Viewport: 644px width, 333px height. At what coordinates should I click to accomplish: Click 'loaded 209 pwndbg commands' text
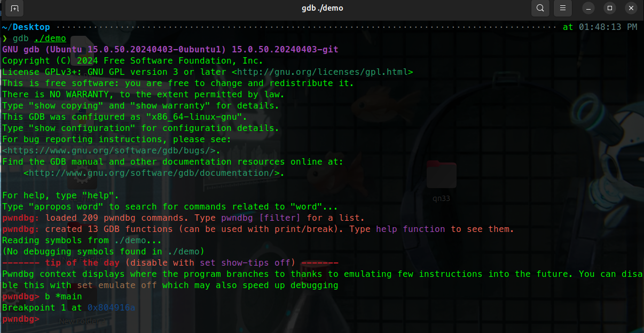[117, 218]
